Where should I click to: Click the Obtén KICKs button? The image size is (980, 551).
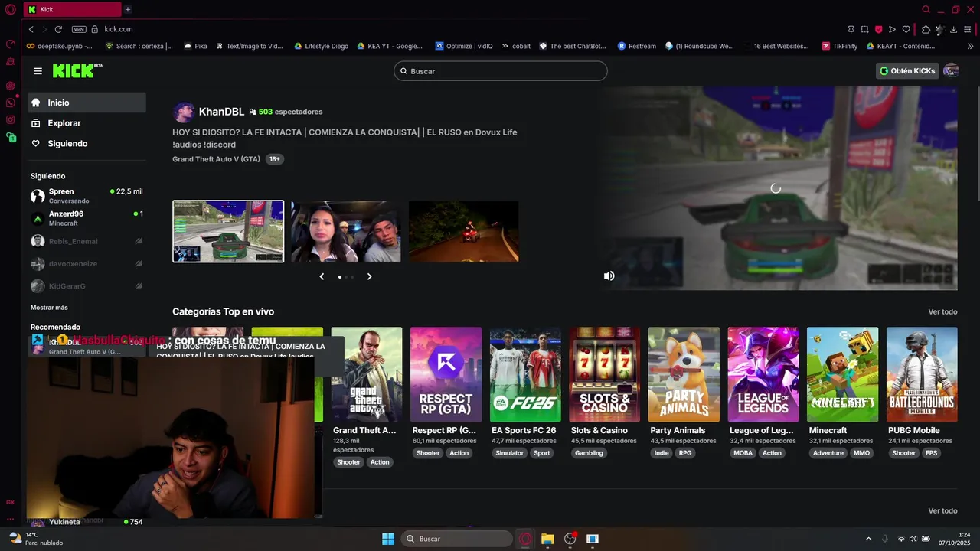tap(907, 70)
